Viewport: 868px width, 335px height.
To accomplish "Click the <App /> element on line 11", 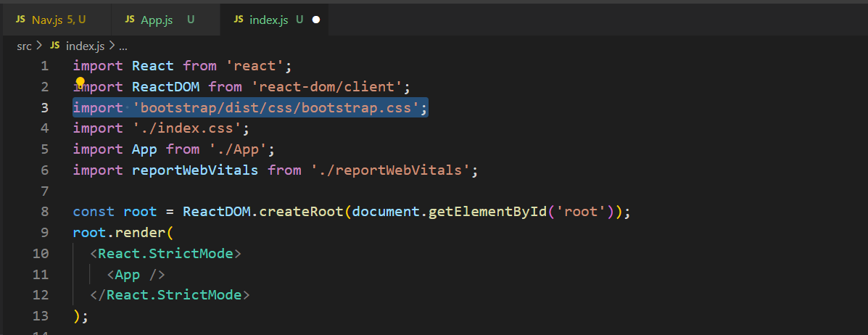I will [136, 275].
